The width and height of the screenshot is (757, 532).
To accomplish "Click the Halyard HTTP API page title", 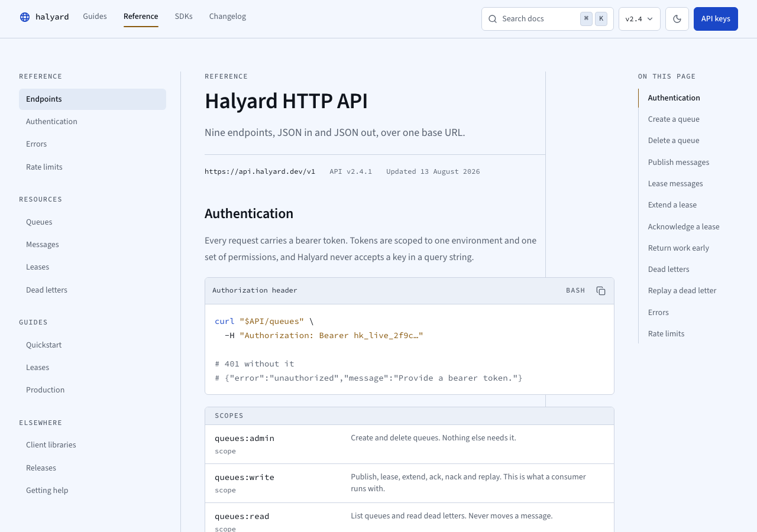I will pyautogui.click(x=286, y=101).
